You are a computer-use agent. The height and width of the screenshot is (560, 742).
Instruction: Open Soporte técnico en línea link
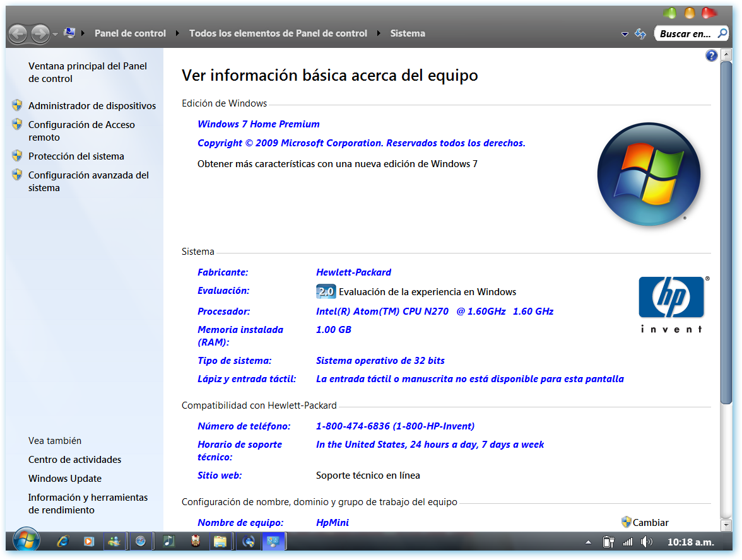pos(368,475)
